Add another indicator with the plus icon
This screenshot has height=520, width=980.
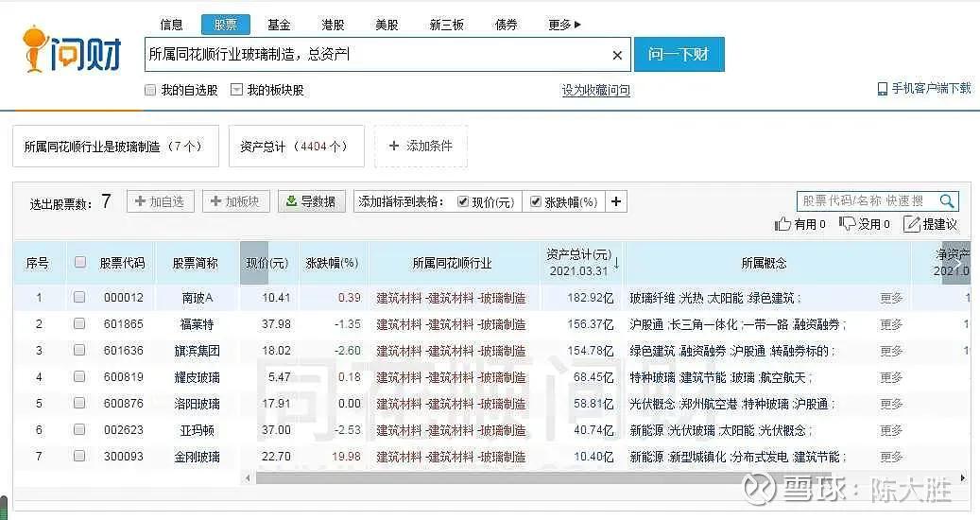615,201
